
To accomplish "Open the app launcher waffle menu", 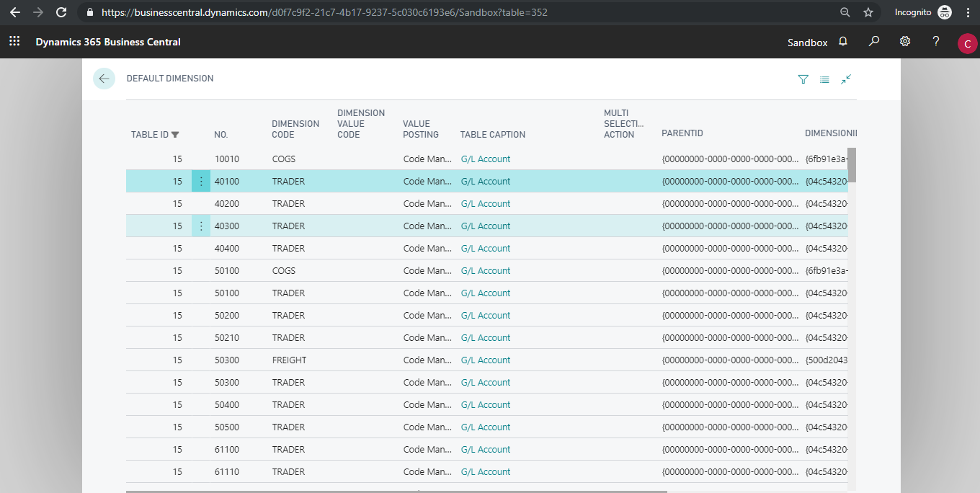I will (14, 42).
